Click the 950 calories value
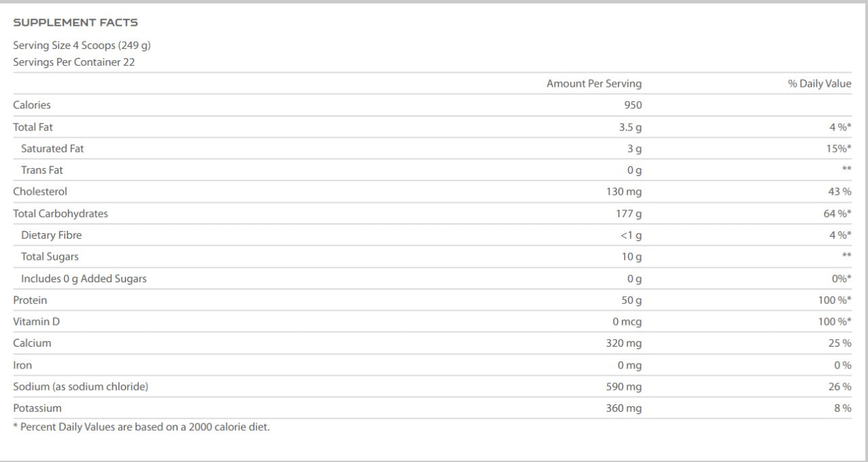868x462 pixels. click(632, 105)
